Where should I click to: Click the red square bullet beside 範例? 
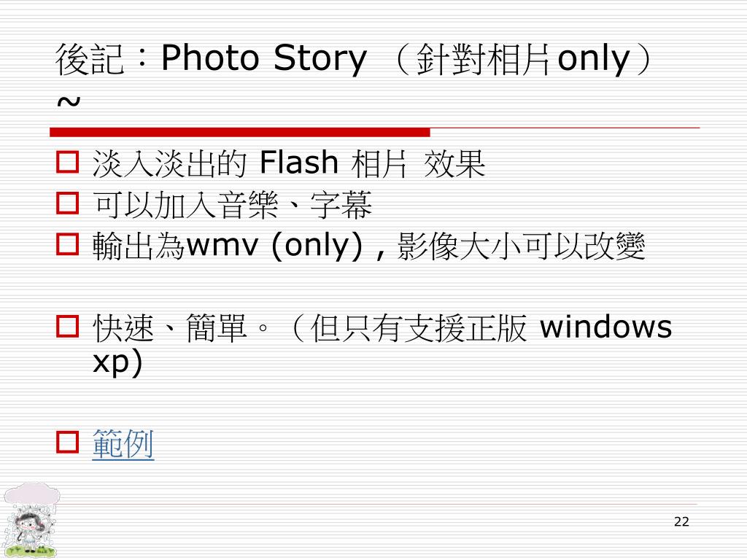coord(67,443)
